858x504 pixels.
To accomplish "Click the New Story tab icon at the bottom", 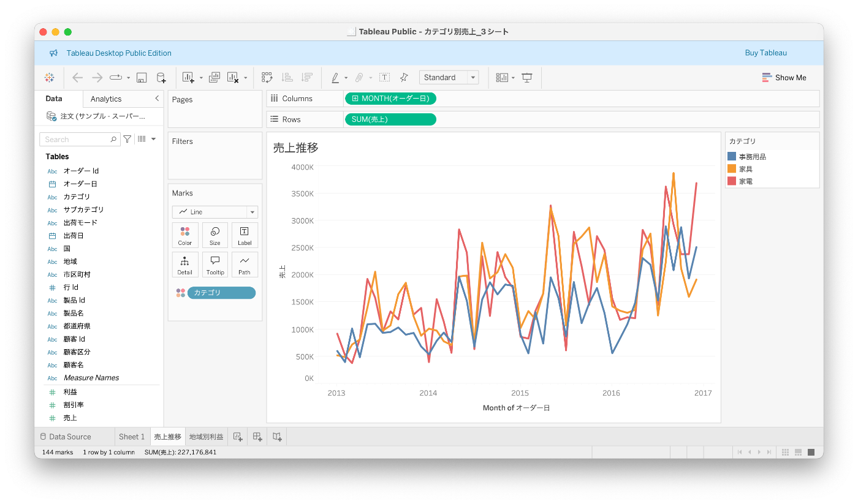I will click(x=277, y=437).
